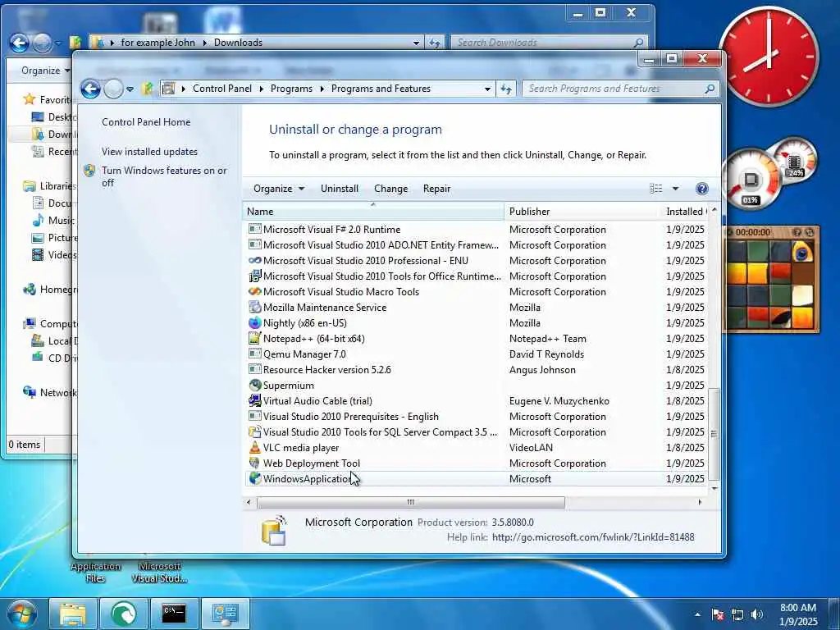This screenshot has height=630, width=840.
Task: Refresh the Programs and Features address bar
Action: click(505, 89)
